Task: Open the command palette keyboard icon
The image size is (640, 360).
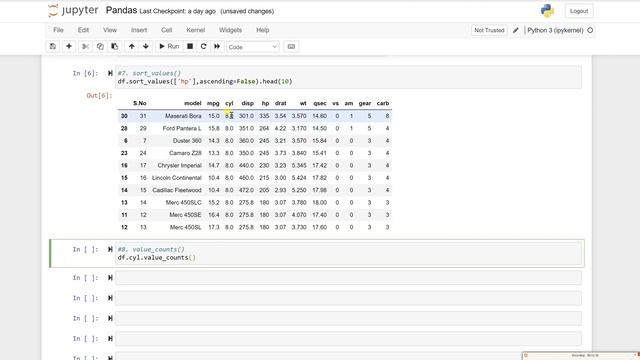Action: (x=291, y=47)
